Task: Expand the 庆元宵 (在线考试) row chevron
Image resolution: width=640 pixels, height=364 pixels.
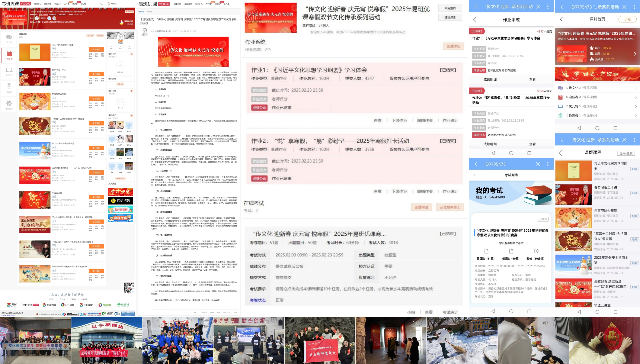Action: 636,106
